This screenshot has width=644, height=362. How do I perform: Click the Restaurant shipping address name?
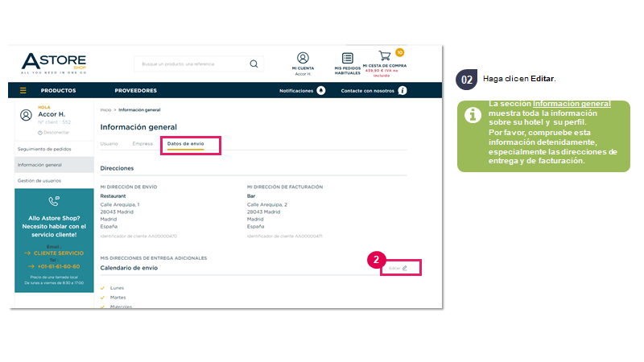coord(113,196)
